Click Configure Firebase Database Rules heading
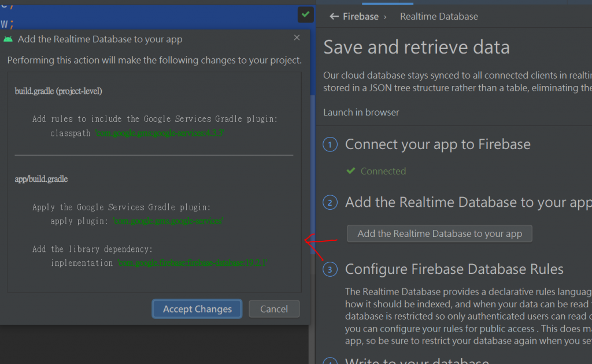Image resolution: width=592 pixels, height=364 pixels. (x=454, y=269)
